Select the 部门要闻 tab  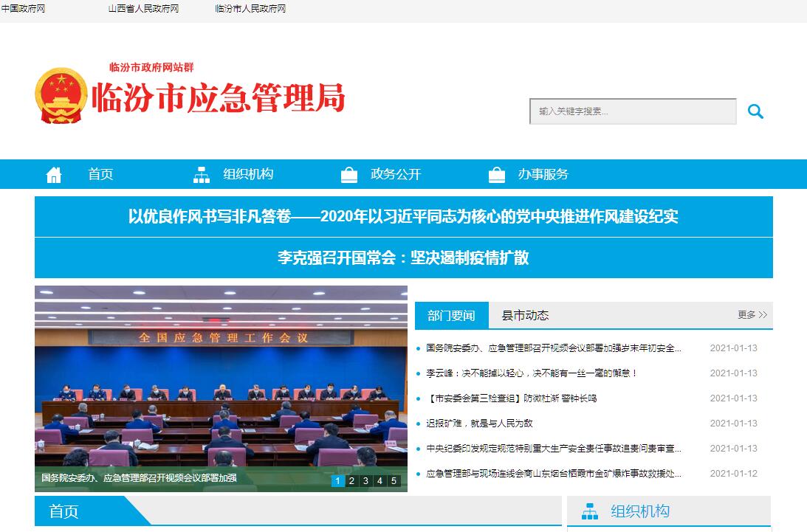click(451, 316)
